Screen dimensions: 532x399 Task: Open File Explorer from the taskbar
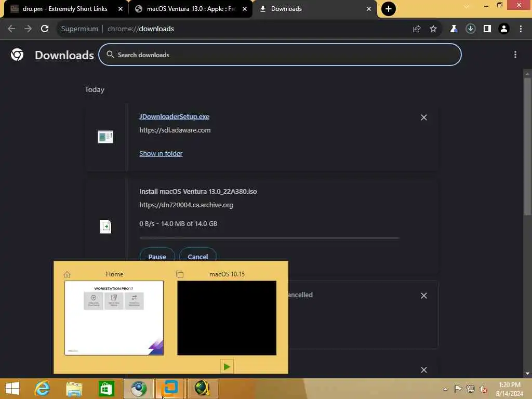[x=74, y=389]
